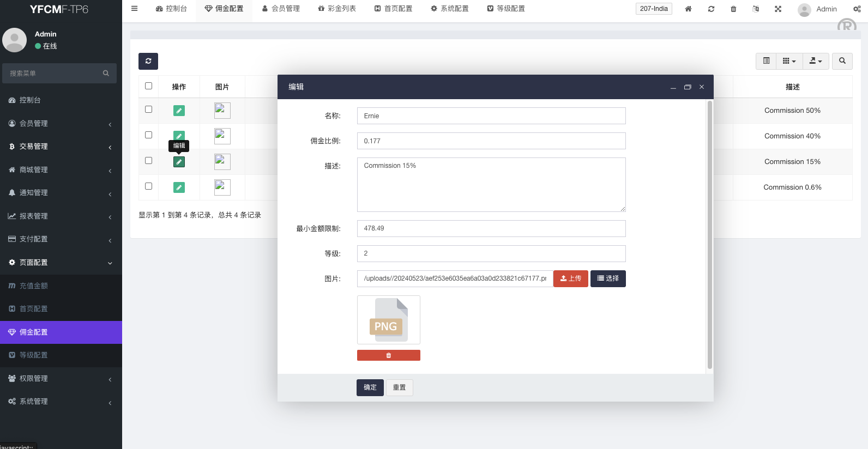Click the dialog's vertical scrollbar

[709, 234]
